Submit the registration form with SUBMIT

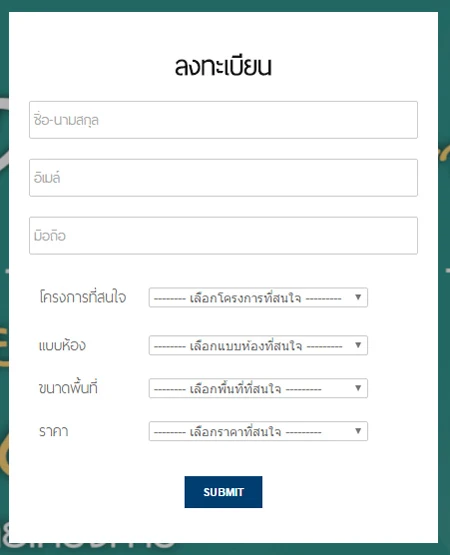point(223,492)
